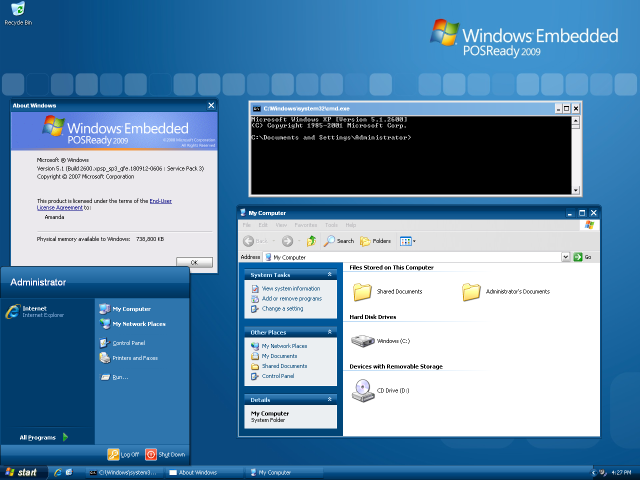This screenshot has width=640, height=480.
Task: Select the CD Drive (D:) icon
Action: point(362,390)
